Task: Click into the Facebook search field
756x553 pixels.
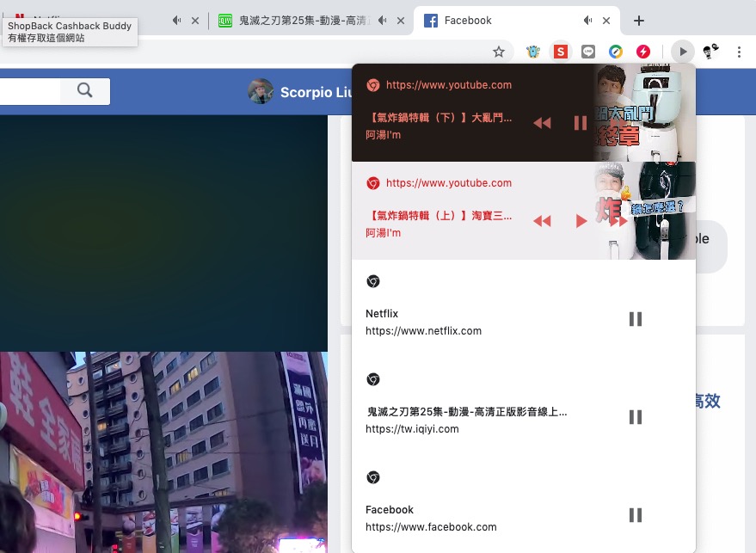Action: click(x=30, y=91)
